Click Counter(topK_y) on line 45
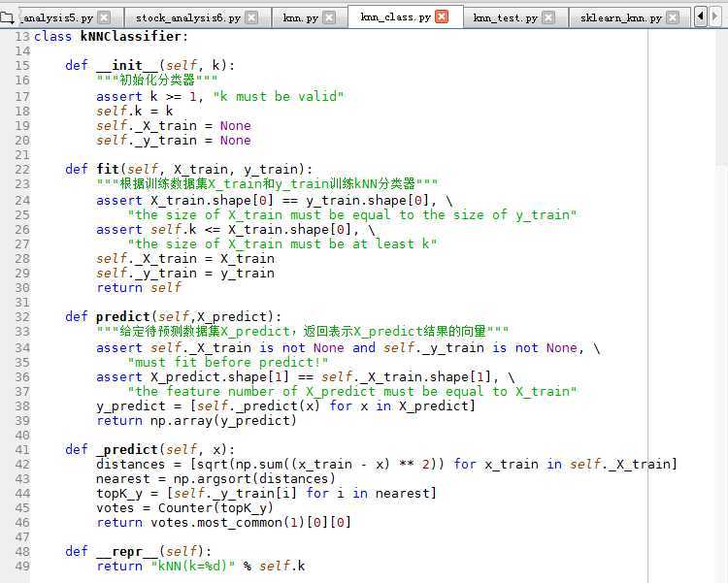This screenshot has width=728, height=583. pos(215,508)
